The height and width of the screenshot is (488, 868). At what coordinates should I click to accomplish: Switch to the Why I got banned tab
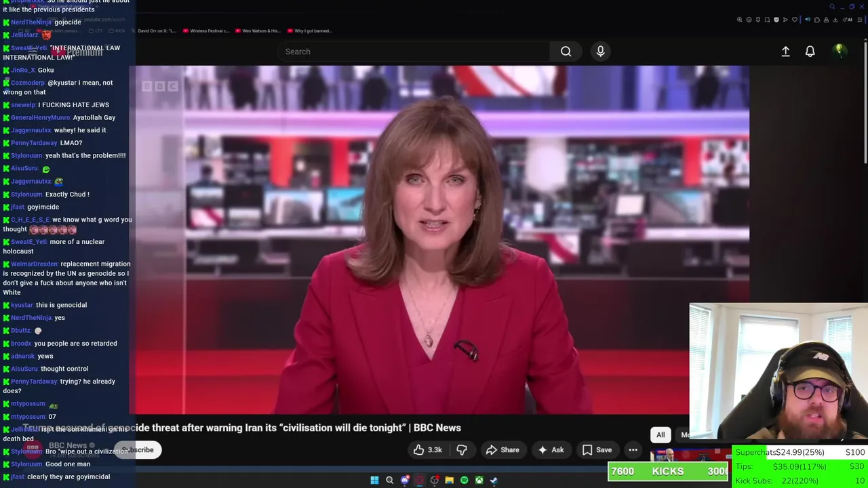tap(309, 30)
